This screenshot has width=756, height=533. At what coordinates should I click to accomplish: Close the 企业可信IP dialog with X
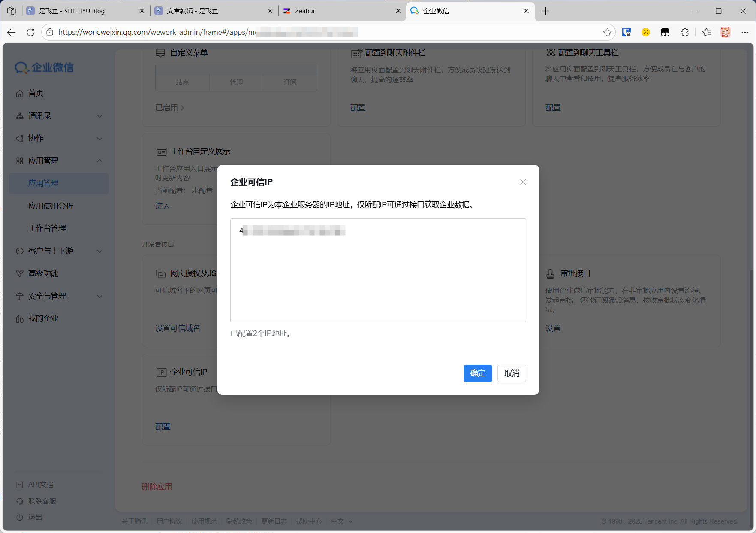(x=523, y=182)
